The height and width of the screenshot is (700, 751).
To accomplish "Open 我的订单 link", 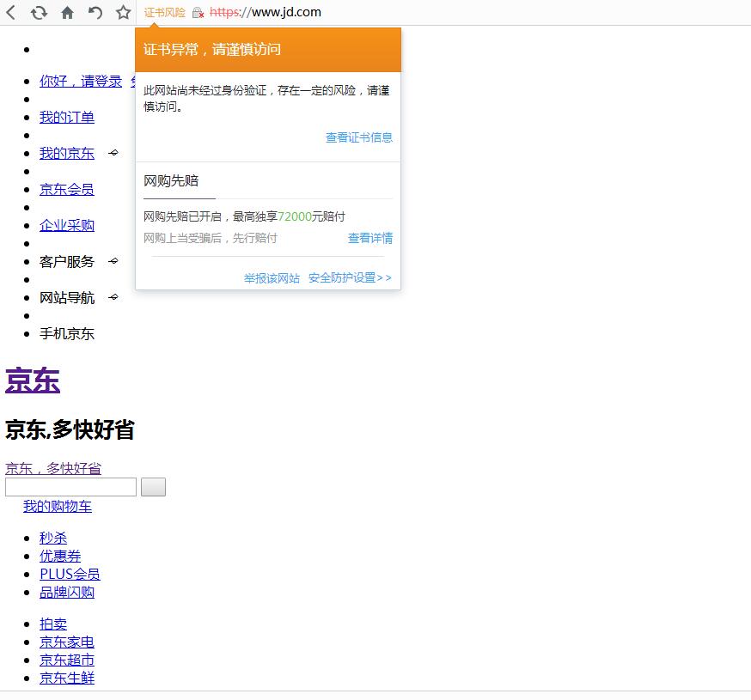I will [67, 118].
